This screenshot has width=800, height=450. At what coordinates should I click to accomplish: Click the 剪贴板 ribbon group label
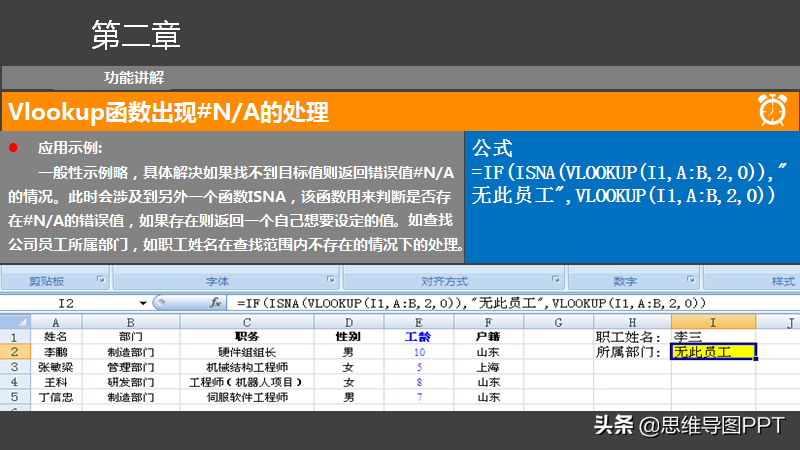point(46,281)
